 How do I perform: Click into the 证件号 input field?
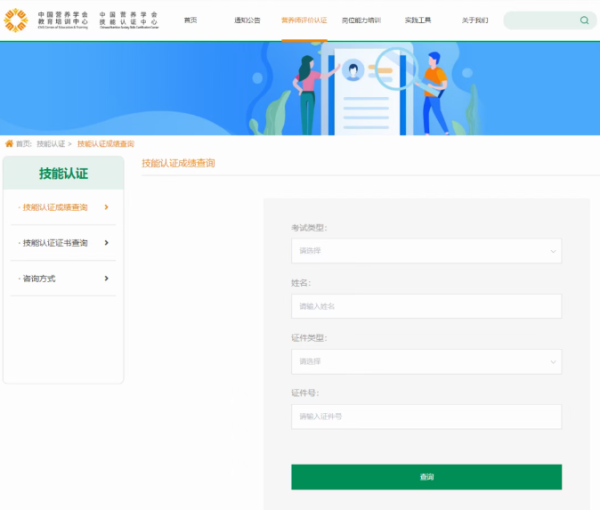pyautogui.click(x=425, y=416)
